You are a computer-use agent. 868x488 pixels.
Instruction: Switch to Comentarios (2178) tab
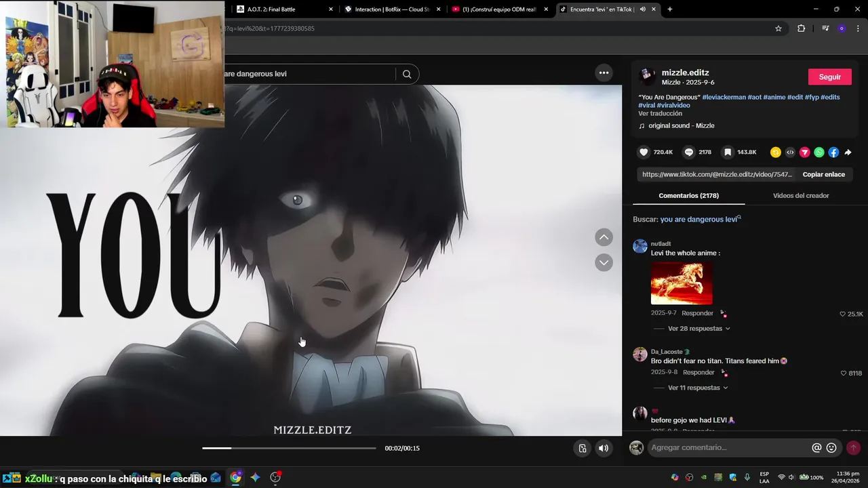click(688, 196)
